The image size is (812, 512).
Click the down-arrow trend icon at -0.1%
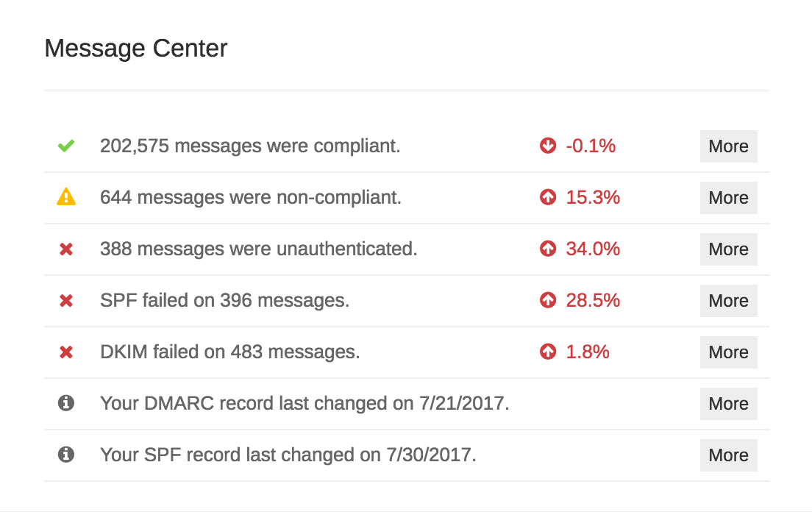click(x=548, y=146)
